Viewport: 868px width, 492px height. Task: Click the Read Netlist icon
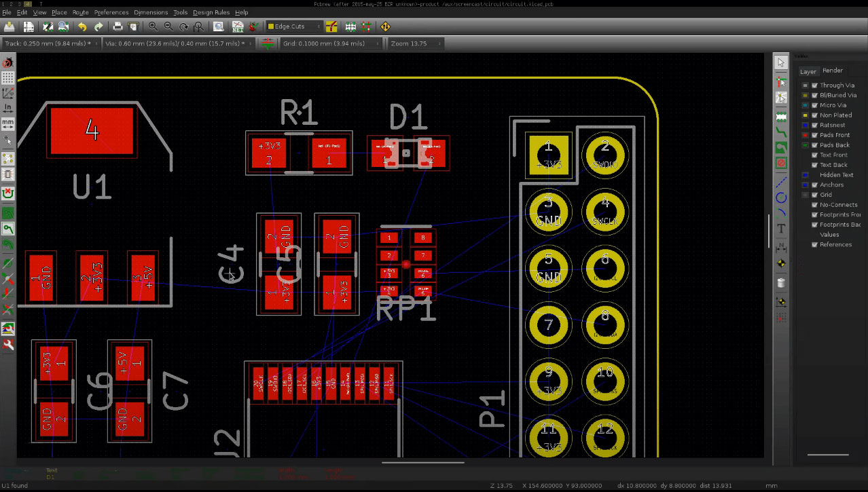[x=238, y=26]
